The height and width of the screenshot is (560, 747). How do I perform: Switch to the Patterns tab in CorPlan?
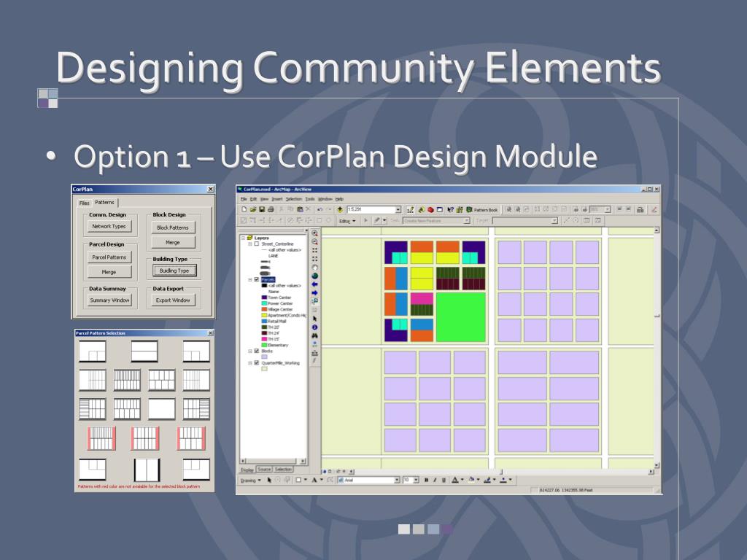[x=103, y=202]
